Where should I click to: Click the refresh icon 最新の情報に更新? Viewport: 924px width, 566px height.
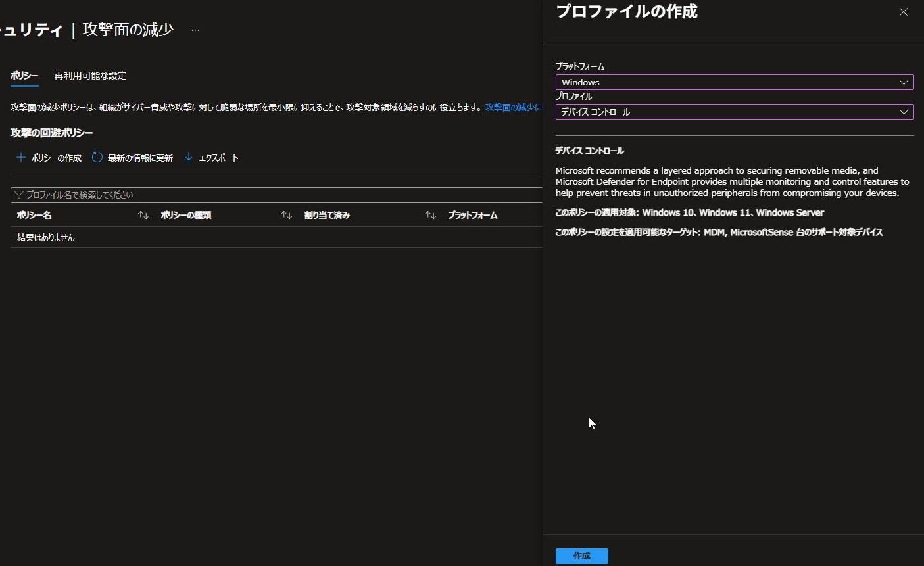(97, 158)
